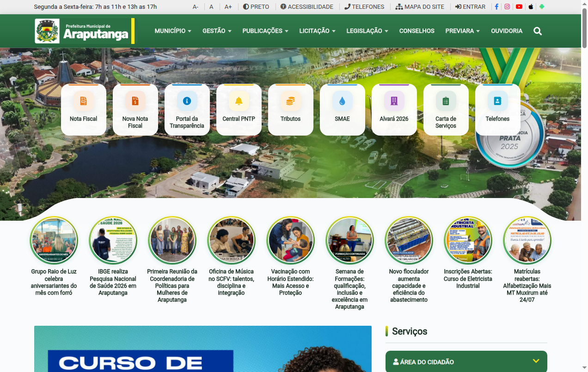Open the Tributos coins shortcut
Image resolution: width=588 pixels, height=372 pixels.
[x=290, y=110]
